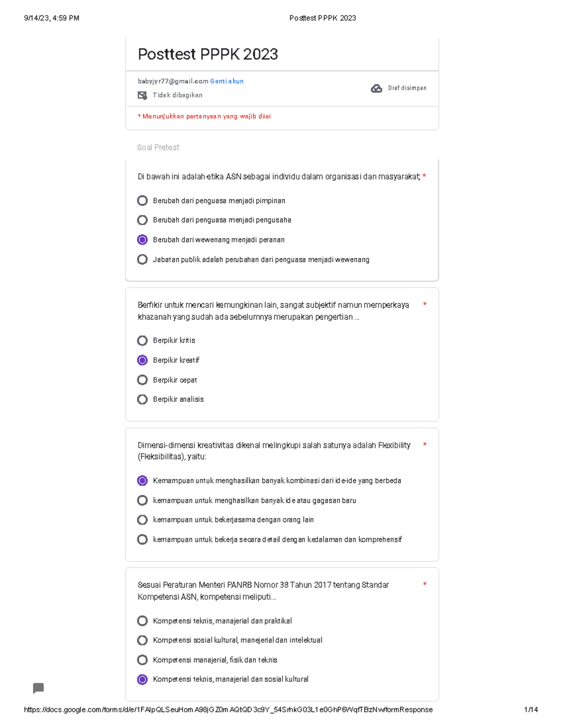563x728 pixels.
Task: Choose the 'Berpikir cepat' answer
Action: coord(143,380)
